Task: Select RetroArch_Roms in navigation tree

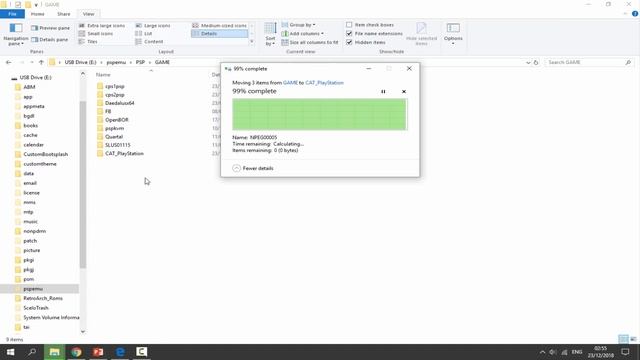Action: pos(43,298)
